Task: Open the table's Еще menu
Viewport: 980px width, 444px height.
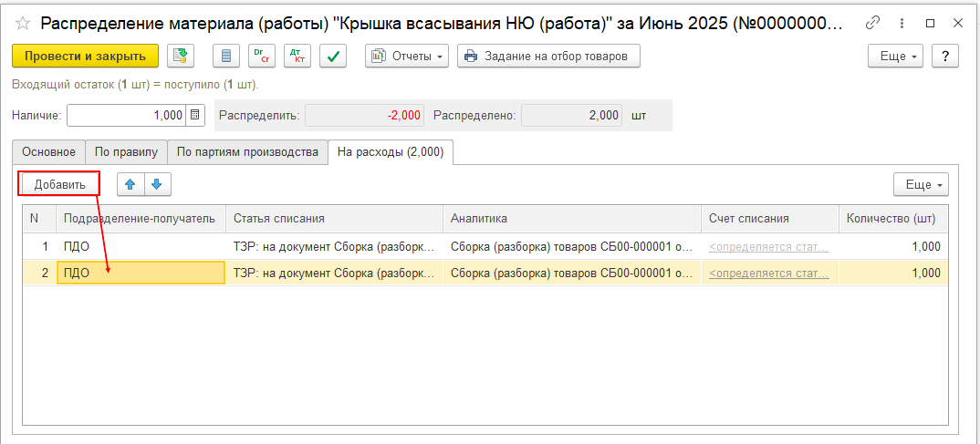Action: pyautogui.click(x=921, y=184)
